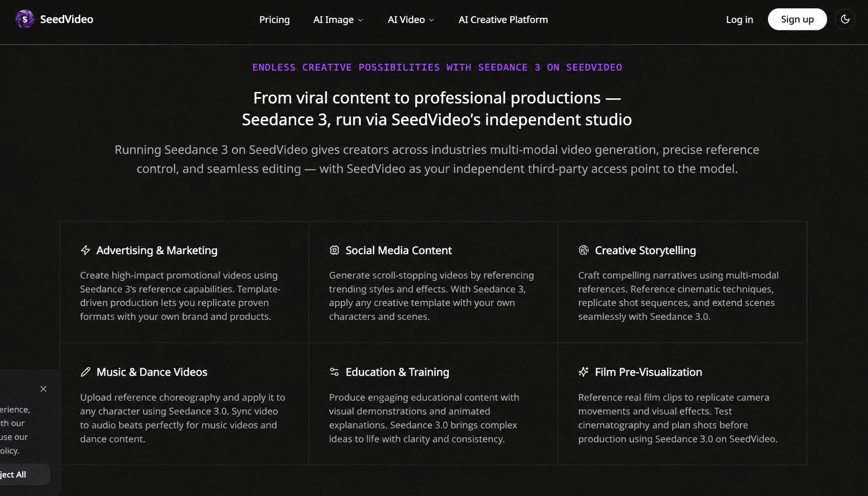The height and width of the screenshot is (496, 868).
Task: Click the 'Upload reference choreography' description
Action: coord(182,418)
